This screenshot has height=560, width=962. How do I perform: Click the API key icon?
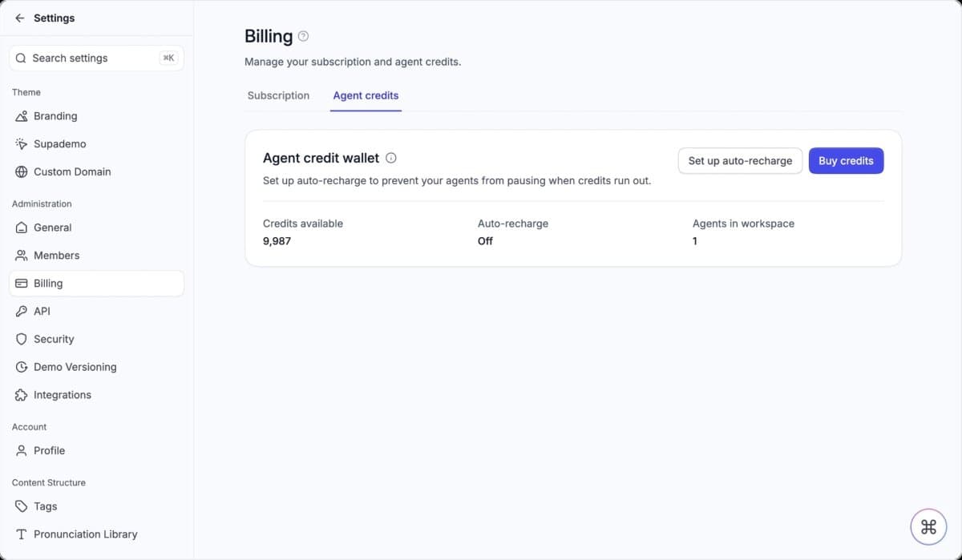(22, 311)
